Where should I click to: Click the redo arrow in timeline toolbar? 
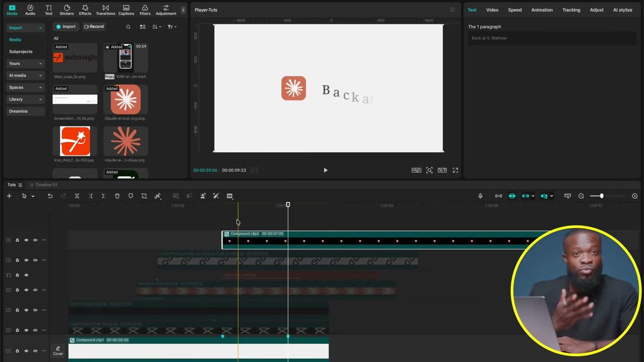point(63,196)
